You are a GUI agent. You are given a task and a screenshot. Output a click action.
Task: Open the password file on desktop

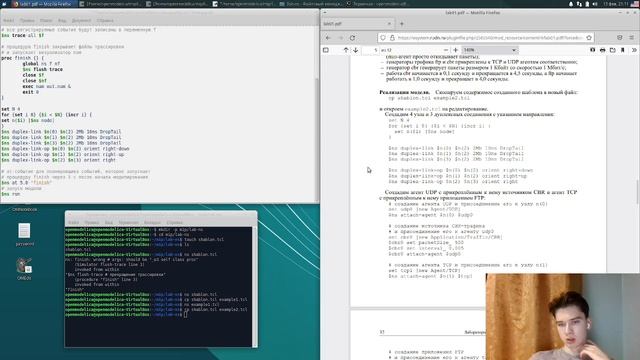pos(24,234)
